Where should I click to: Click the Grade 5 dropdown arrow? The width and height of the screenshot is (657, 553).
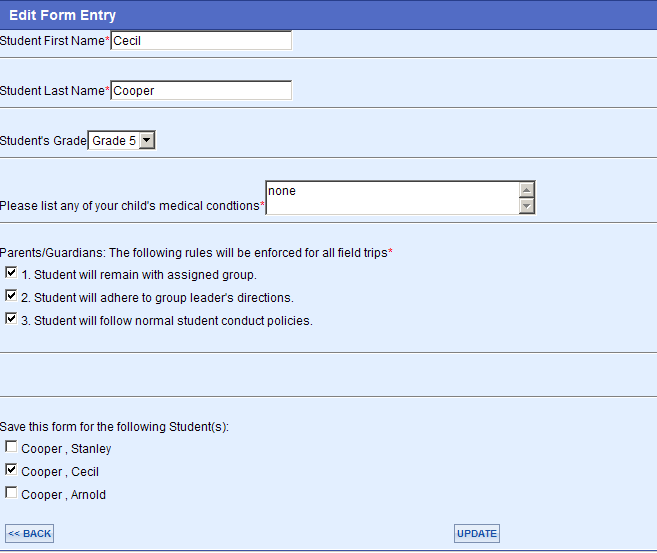tap(147, 140)
